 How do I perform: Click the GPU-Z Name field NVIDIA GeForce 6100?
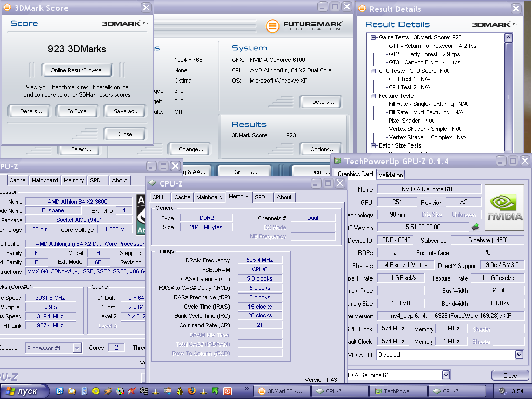click(429, 189)
